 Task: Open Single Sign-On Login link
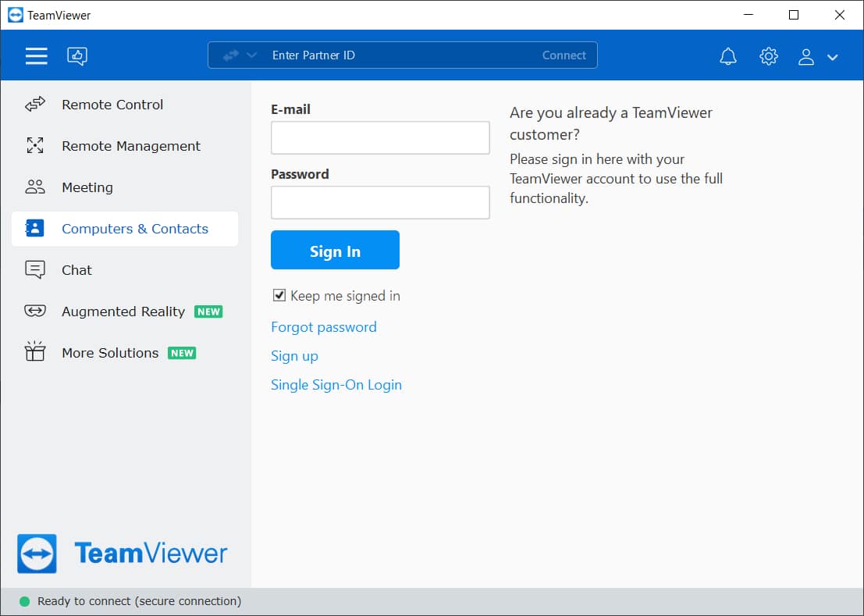click(336, 385)
